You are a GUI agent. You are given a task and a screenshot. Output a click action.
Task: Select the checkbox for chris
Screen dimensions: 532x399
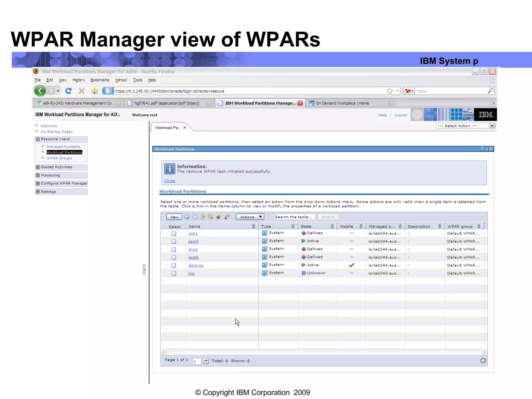click(174, 249)
